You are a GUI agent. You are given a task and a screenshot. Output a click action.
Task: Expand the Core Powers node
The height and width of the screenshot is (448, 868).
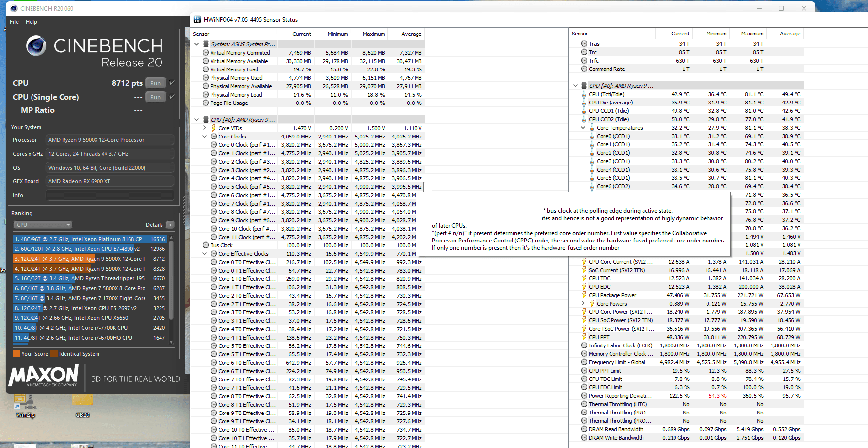pos(583,304)
